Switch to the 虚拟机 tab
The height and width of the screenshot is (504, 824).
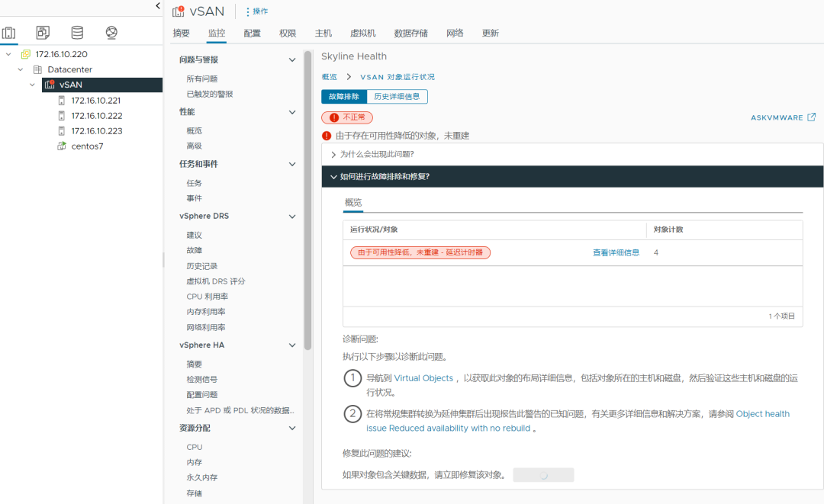coord(363,33)
